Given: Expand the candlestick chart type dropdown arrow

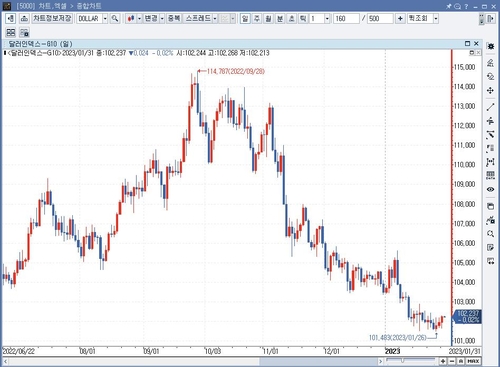Looking at the screenshot, I should tap(139, 18).
